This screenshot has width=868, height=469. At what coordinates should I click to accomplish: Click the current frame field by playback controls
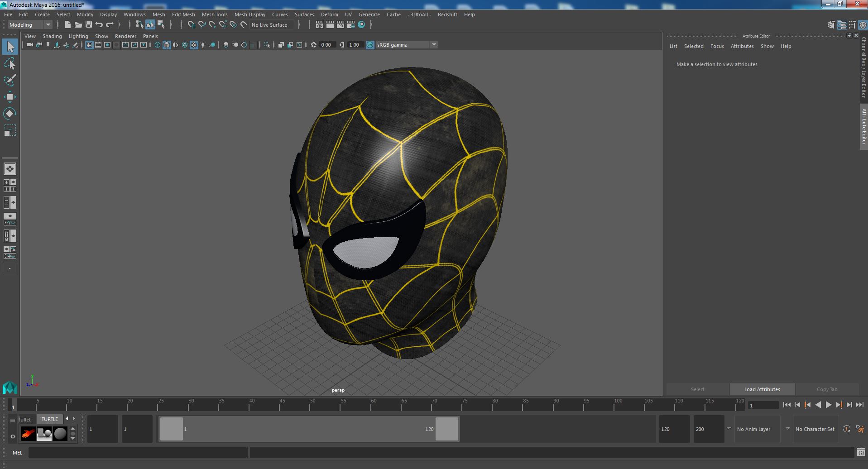click(763, 406)
